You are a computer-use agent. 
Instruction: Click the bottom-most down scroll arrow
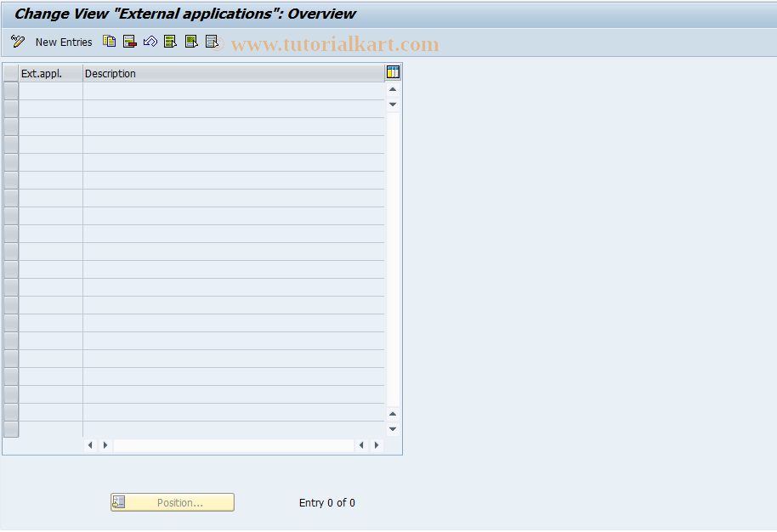tap(393, 429)
